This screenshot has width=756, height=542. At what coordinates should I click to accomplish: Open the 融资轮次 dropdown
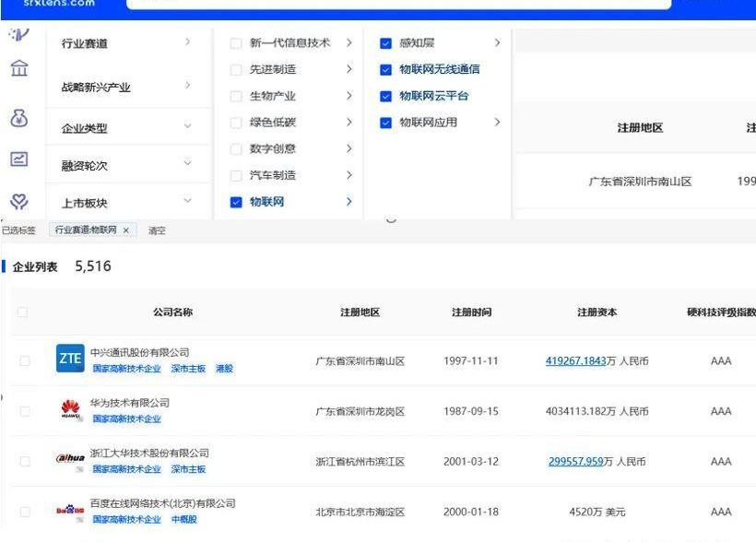pyautogui.click(x=187, y=163)
